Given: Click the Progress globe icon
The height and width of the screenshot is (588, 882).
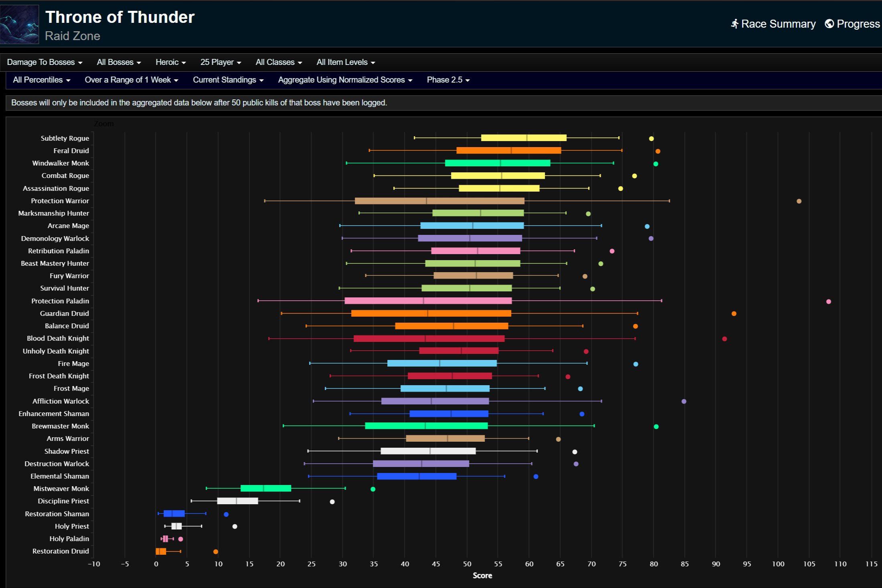Looking at the screenshot, I should pos(829,24).
